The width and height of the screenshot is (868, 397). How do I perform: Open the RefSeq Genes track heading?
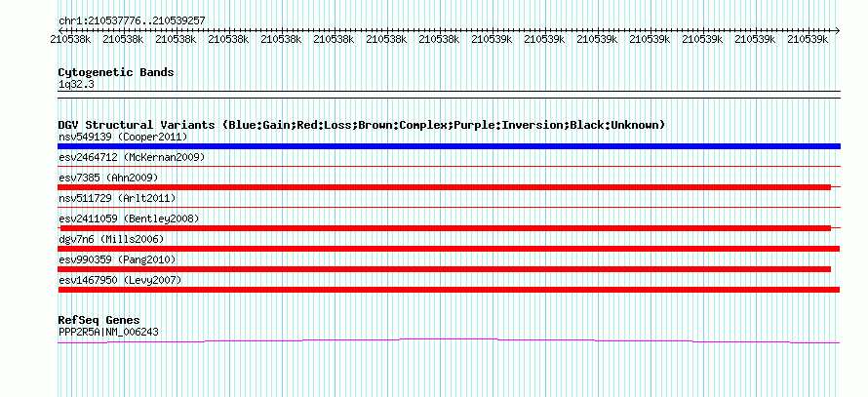pos(99,320)
